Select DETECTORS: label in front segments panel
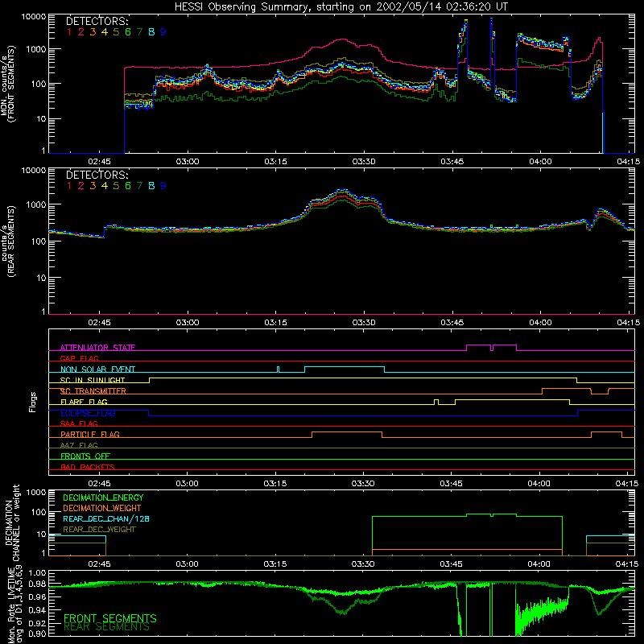Viewport: 644px width, 644px height. click(97, 22)
